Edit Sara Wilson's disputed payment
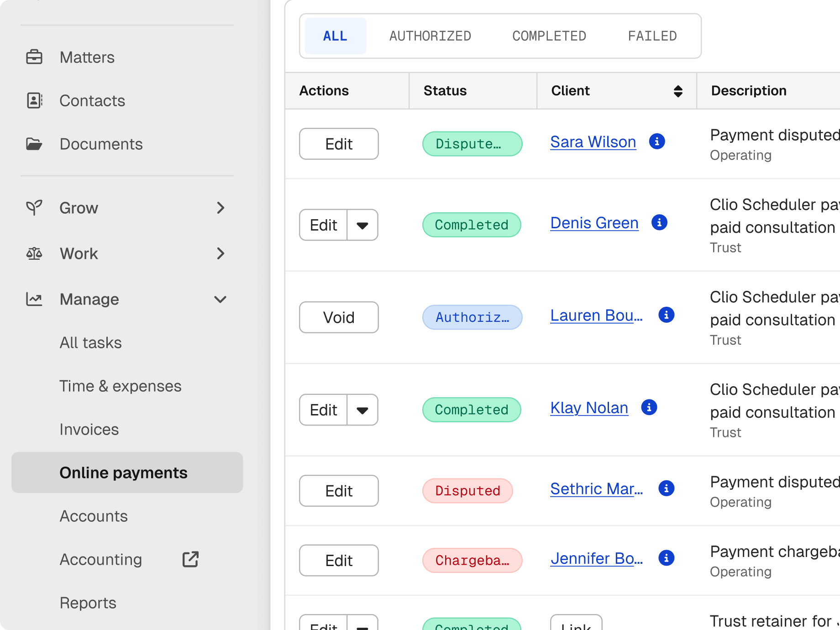The height and width of the screenshot is (630, 840). click(x=339, y=144)
